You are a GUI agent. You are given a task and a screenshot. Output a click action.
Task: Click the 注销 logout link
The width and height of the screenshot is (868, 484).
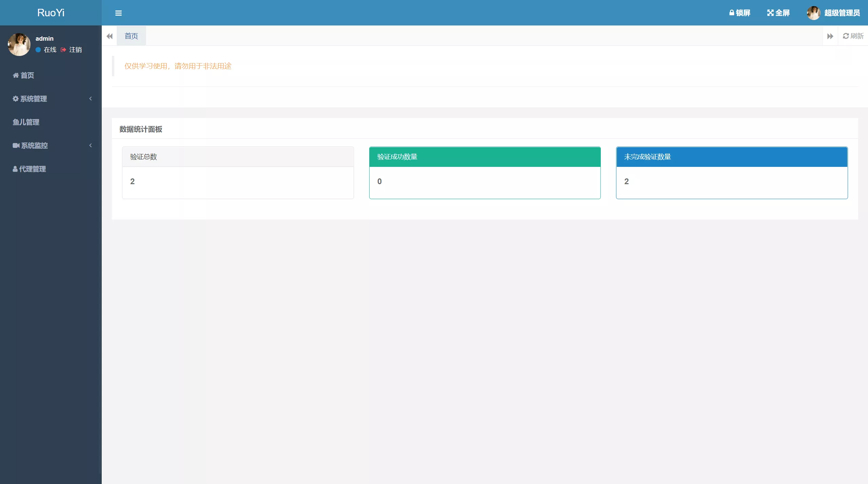click(x=75, y=50)
